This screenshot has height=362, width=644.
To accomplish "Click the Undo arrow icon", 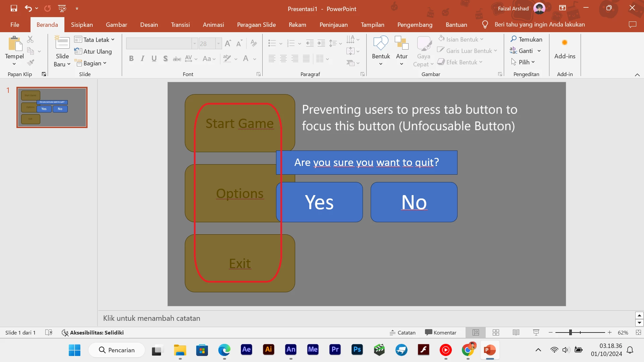I will [28, 8].
